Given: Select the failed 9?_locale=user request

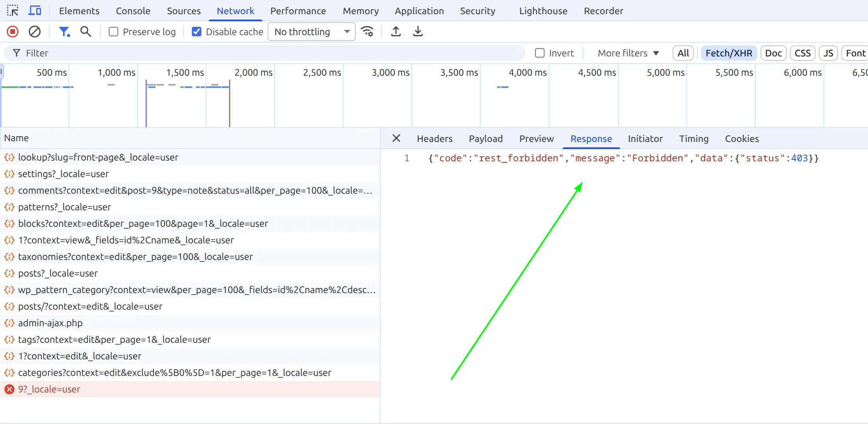Looking at the screenshot, I should tap(49, 389).
